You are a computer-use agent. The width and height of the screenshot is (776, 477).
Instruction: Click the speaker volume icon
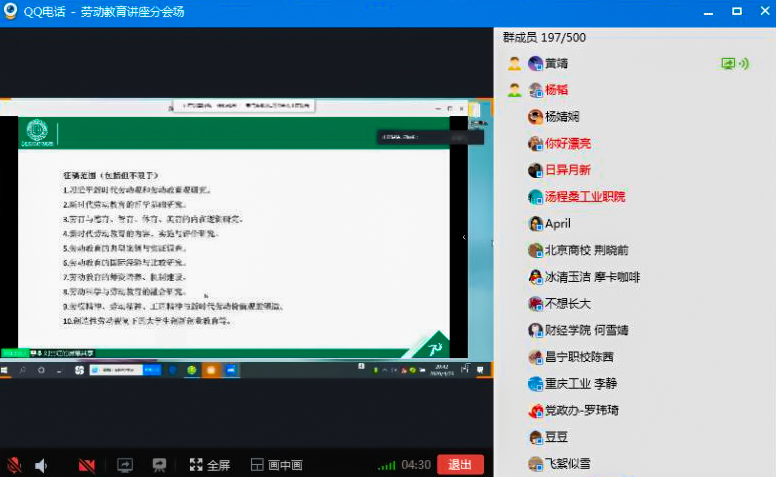(x=42, y=465)
